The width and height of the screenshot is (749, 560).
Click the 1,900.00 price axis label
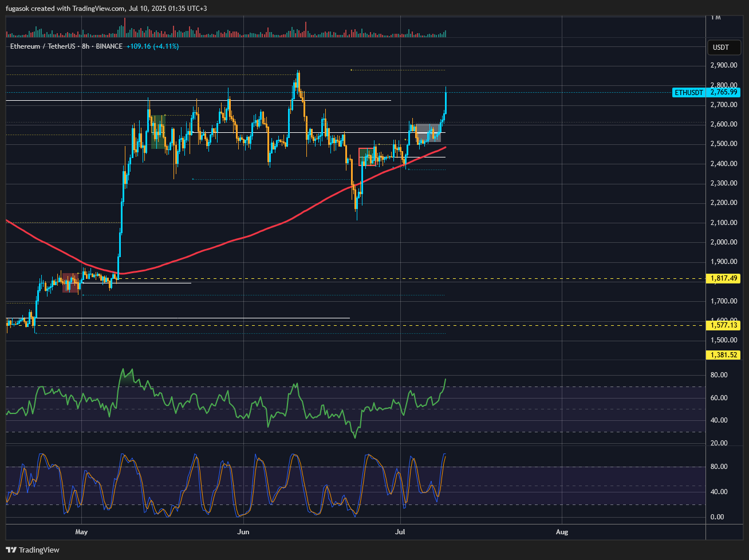point(723,262)
